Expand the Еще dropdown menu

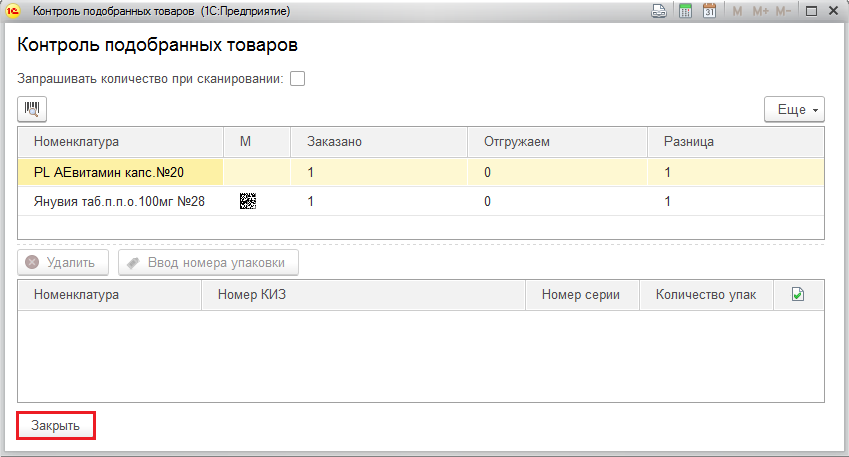[x=793, y=109]
